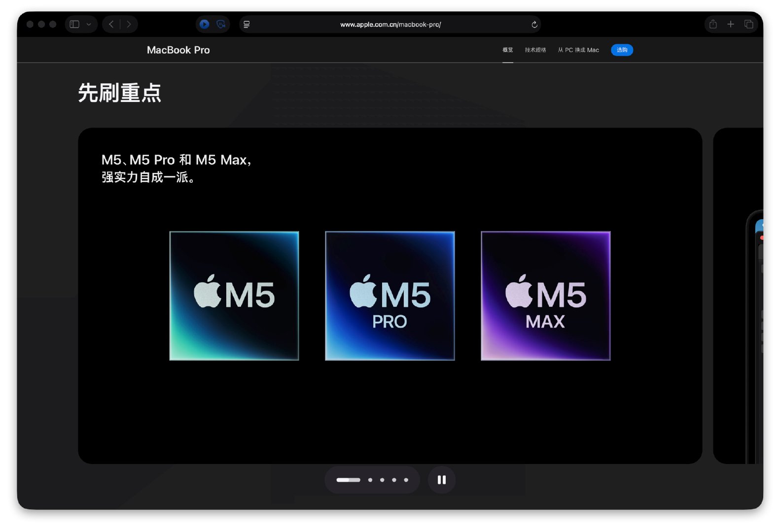Click the 'M5、M5 Pro 和 M5 Max,' headline
Viewport: 780px width, 532px height.
(177, 160)
